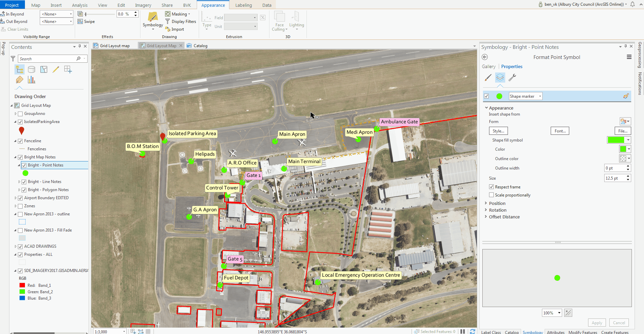Viewport: 644px width, 334px height.
Task: Check Scale proportionally option
Action: pyautogui.click(x=491, y=195)
